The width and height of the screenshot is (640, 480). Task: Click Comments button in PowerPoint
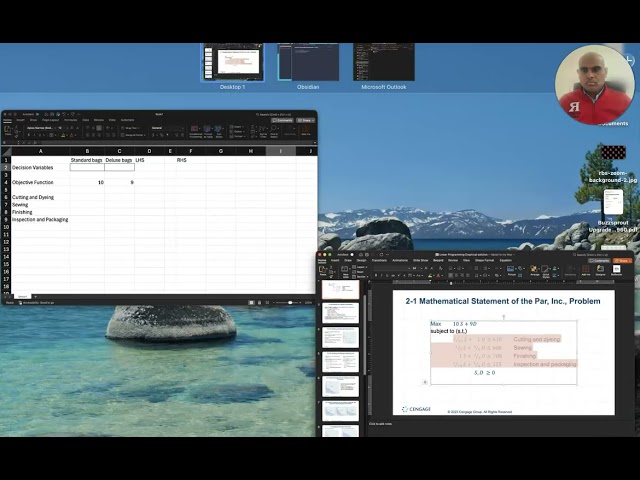coord(600,260)
